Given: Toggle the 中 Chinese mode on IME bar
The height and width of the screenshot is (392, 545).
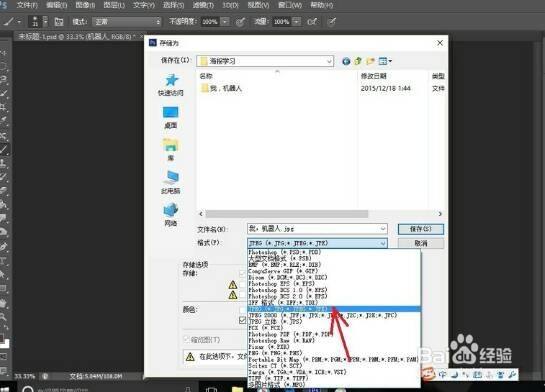Looking at the screenshot, I should pos(443,375).
